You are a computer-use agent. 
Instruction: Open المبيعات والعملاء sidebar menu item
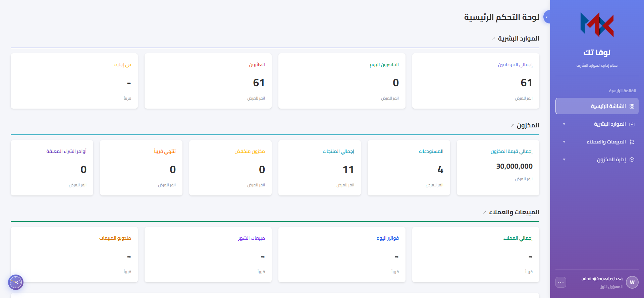[x=597, y=142]
